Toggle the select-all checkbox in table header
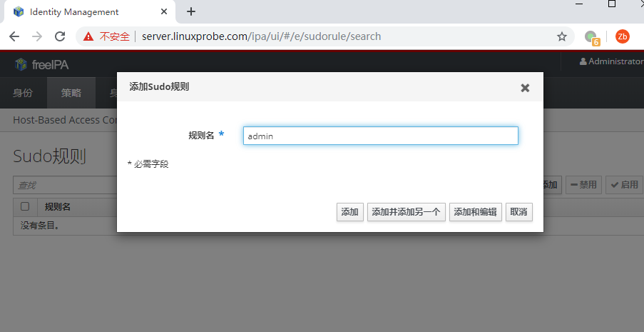 25,206
